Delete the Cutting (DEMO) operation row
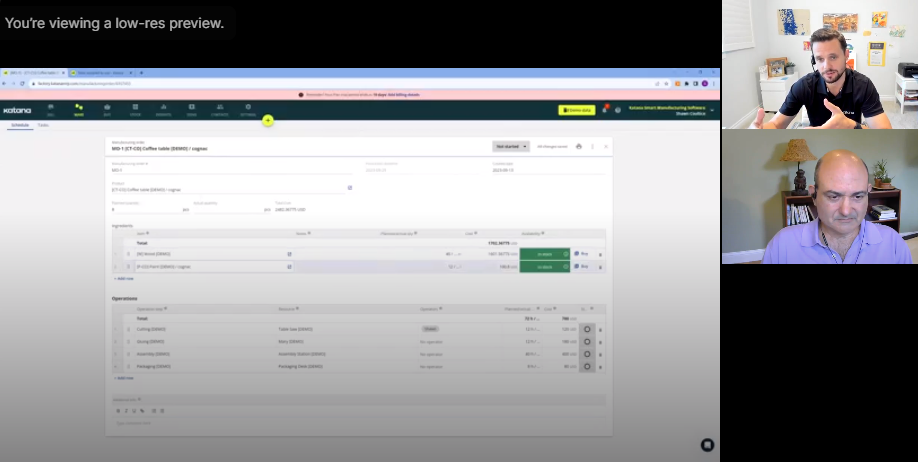918x462 pixels. 600,330
